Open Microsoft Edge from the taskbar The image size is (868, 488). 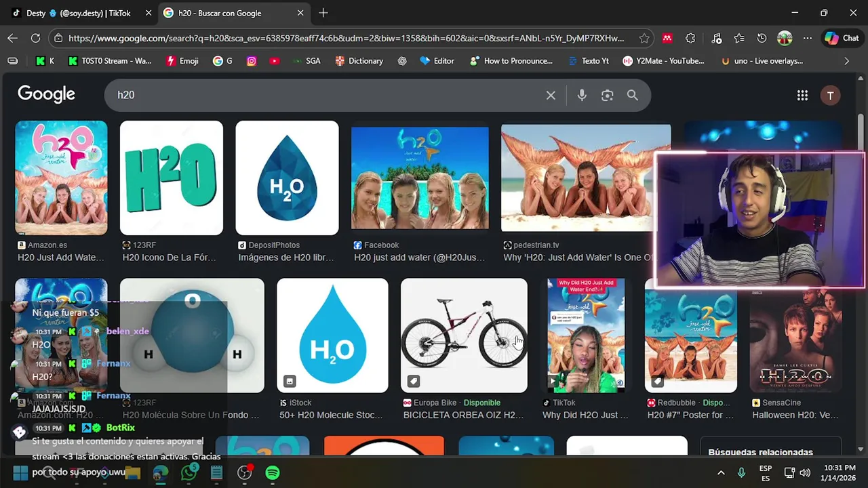click(161, 472)
